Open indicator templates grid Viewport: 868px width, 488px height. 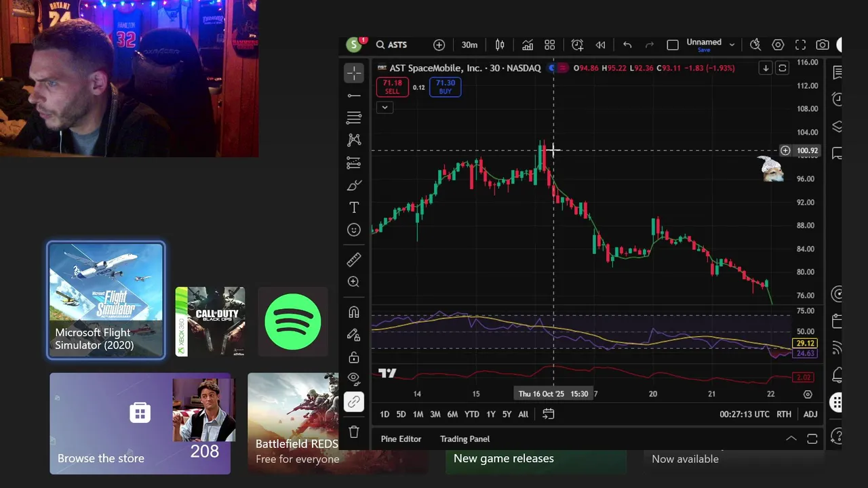550,45
